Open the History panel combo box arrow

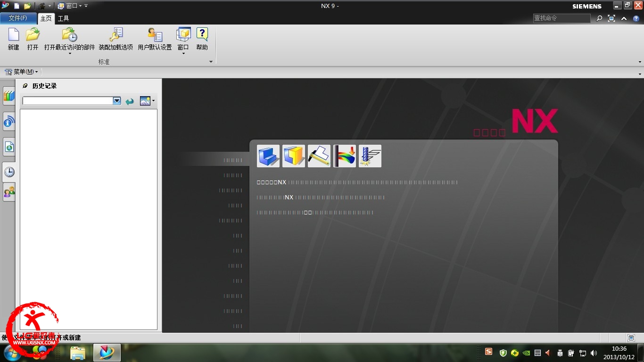tap(117, 101)
